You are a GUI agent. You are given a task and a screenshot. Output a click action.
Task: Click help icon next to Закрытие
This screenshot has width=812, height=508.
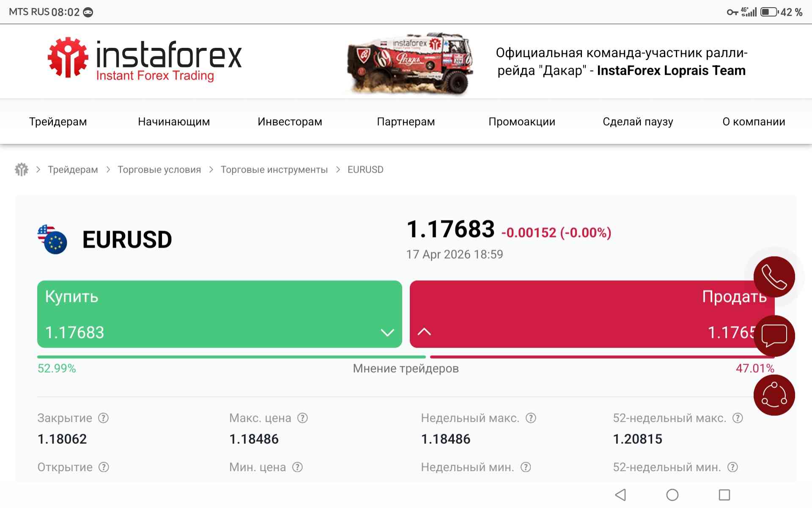[x=104, y=418]
